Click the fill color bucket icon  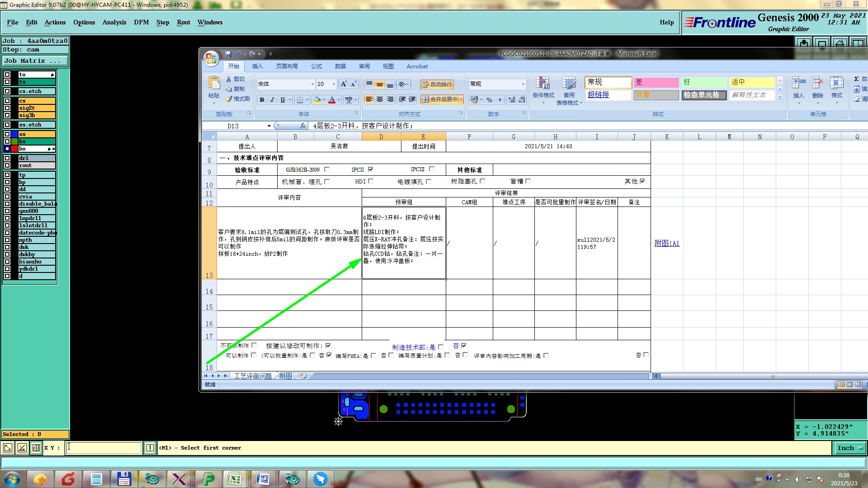[x=317, y=100]
